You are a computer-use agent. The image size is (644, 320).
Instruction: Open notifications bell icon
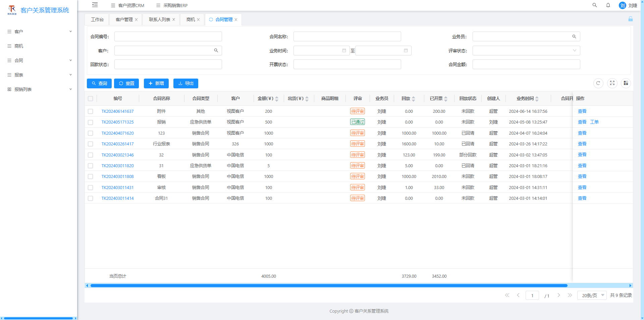(608, 5)
